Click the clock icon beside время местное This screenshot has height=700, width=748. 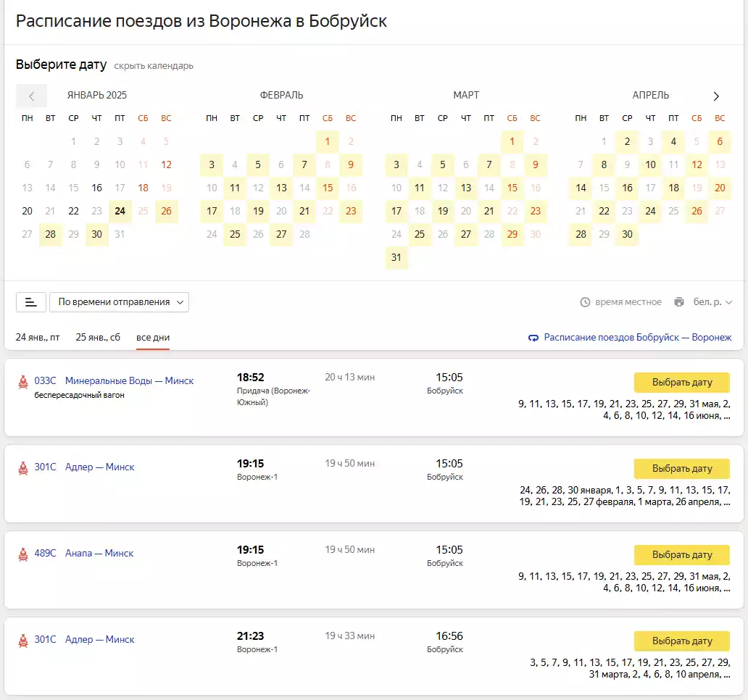(x=585, y=302)
